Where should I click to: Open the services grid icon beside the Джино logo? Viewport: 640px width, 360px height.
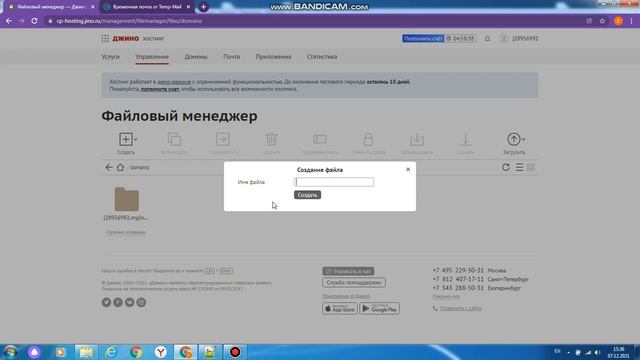coord(105,38)
